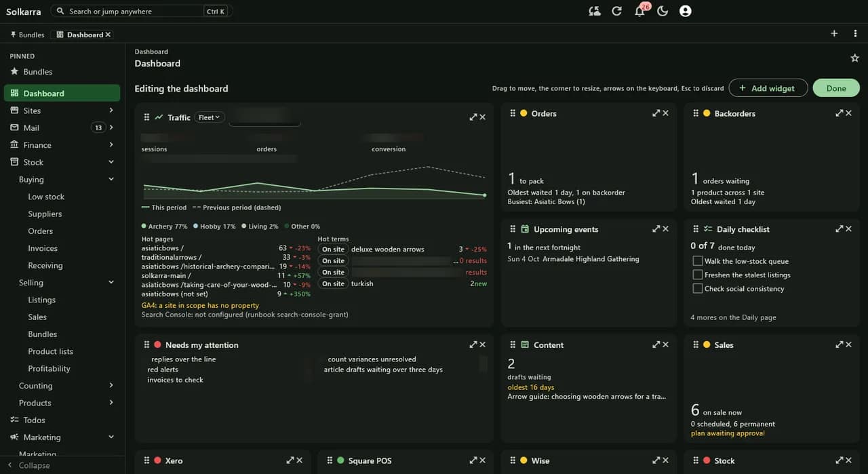Click the Solkarra logo
This screenshot has width=868, height=474.
[x=23, y=11]
